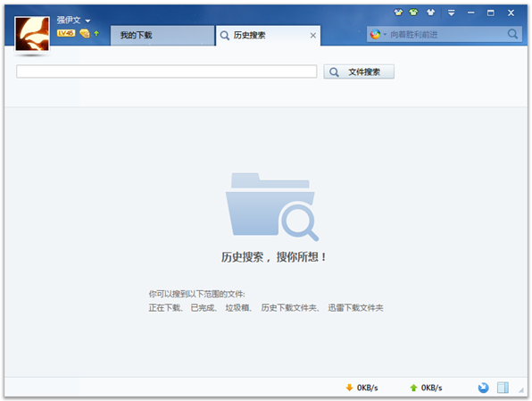532x401 pixels.
Task: Click the white shirt skin icon
Action: 430,13
